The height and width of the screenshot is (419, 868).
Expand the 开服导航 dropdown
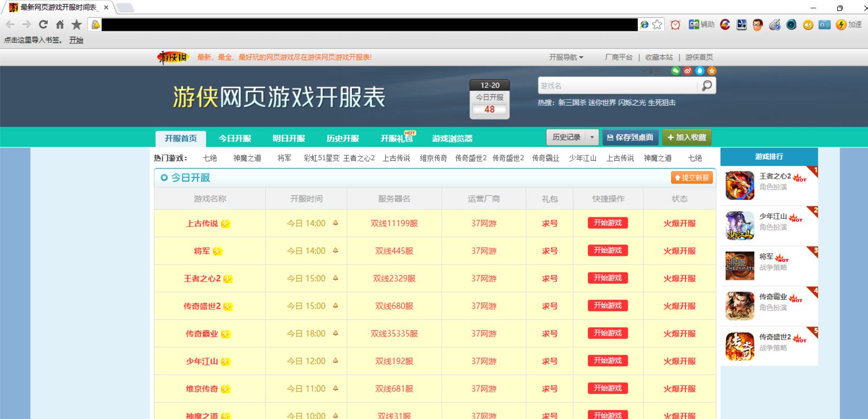[566, 57]
